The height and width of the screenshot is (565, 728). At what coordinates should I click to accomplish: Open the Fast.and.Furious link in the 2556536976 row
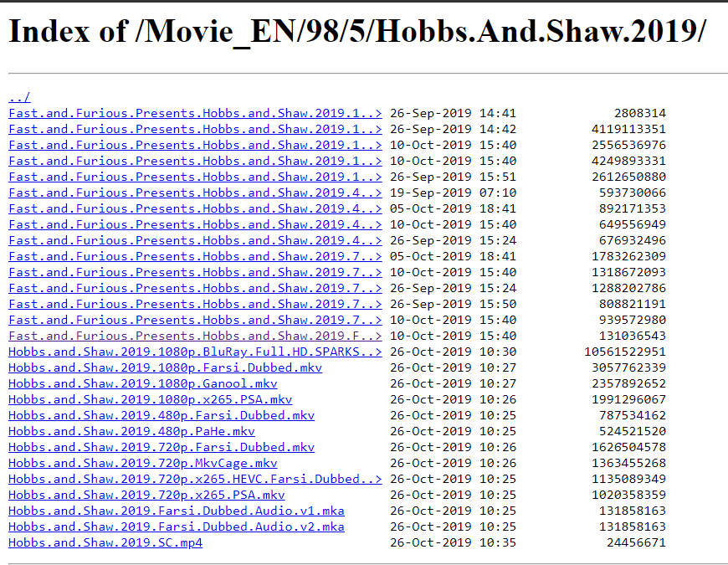tap(195, 145)
